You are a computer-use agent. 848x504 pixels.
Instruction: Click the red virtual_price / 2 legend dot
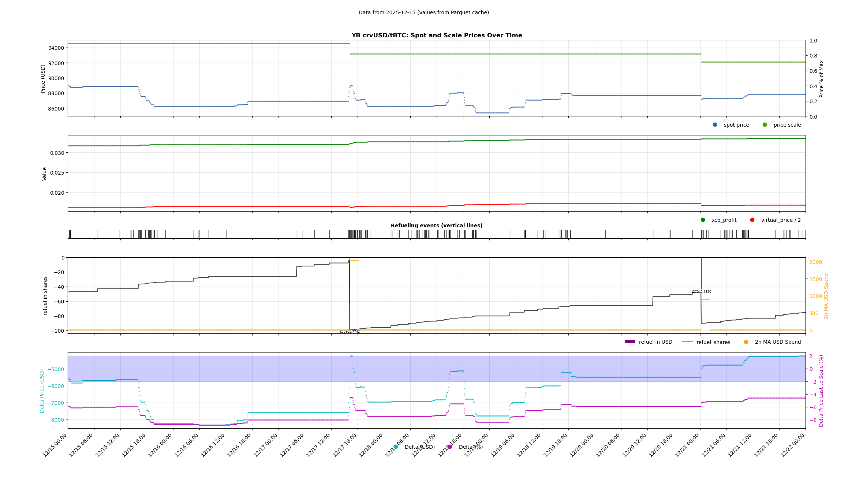tap(752, 220)
